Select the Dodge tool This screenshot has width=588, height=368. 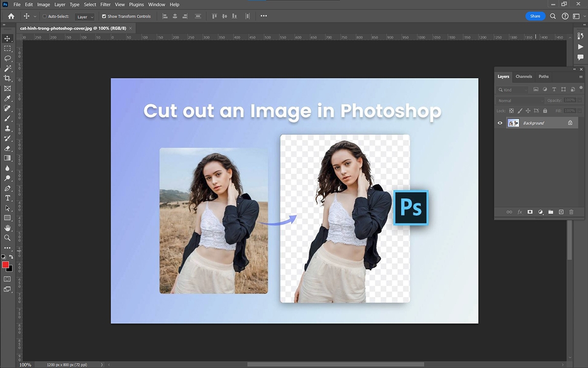click(7, 178)
